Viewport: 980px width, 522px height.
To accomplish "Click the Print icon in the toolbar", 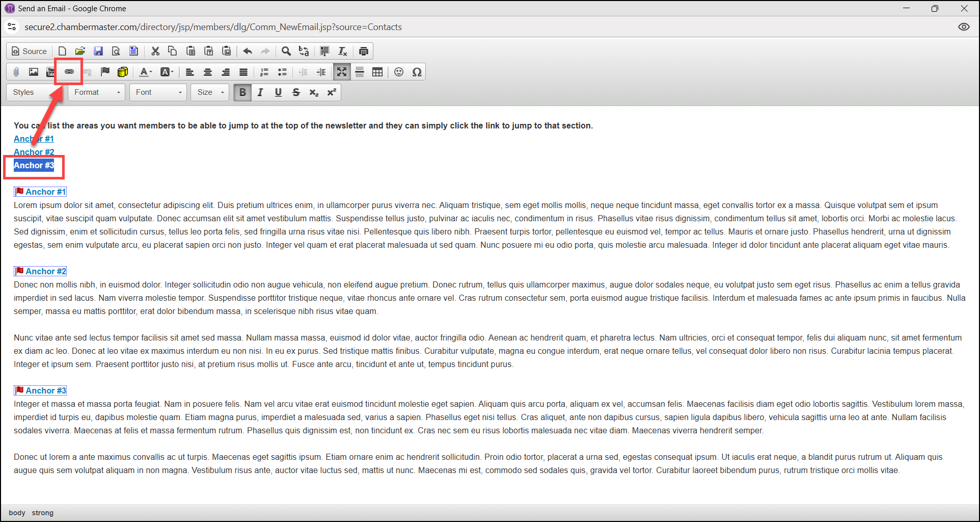I will point(364,51).
